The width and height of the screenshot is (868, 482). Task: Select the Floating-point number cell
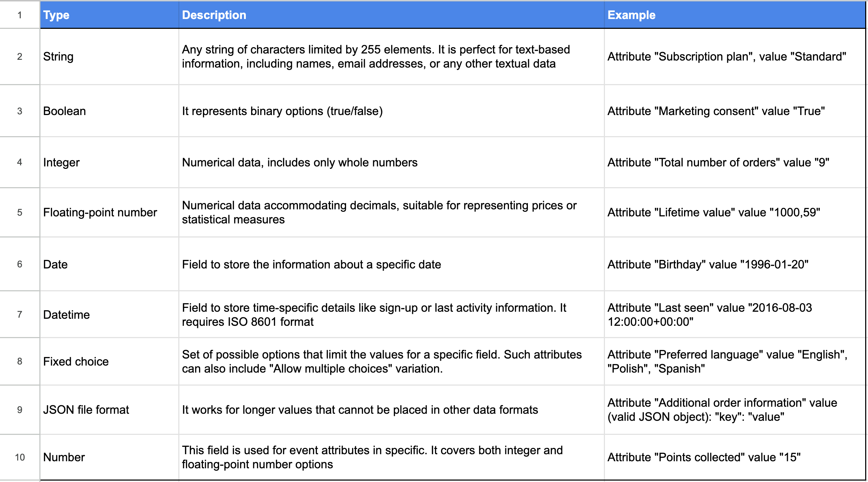click(109, 213)
